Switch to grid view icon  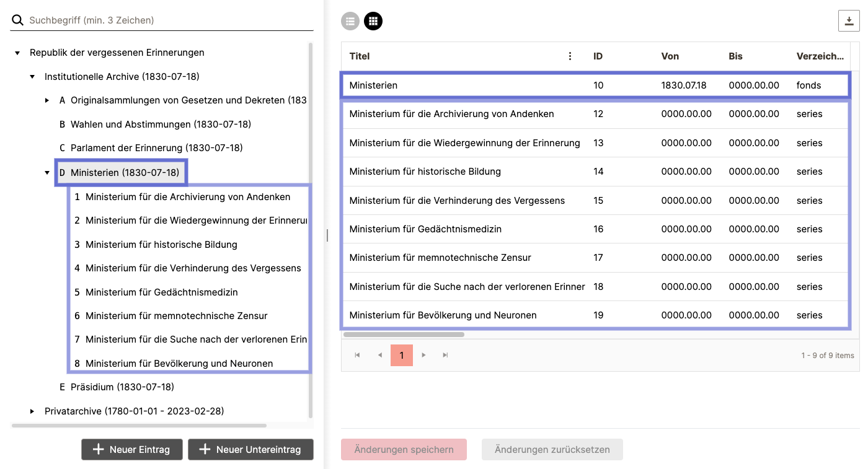coord(373,21)
